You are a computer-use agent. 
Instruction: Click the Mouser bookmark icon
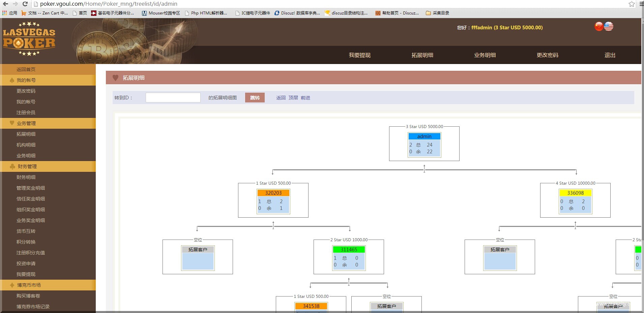coord(144,13)
